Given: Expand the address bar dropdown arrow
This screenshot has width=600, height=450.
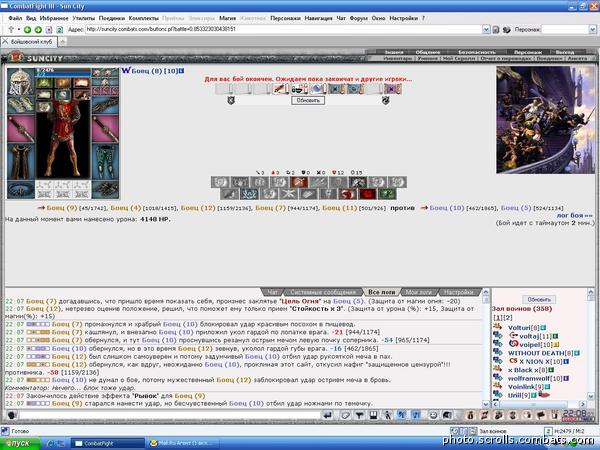Looking at the screenshot, I should point(486,29).
